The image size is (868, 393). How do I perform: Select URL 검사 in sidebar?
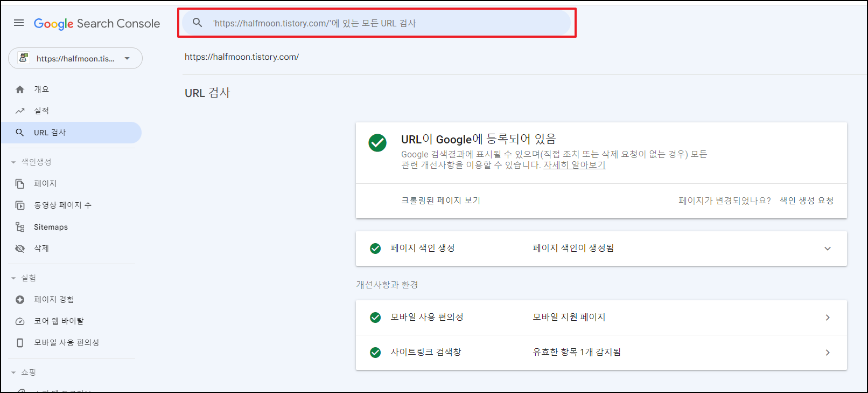(x=71, y=133)
